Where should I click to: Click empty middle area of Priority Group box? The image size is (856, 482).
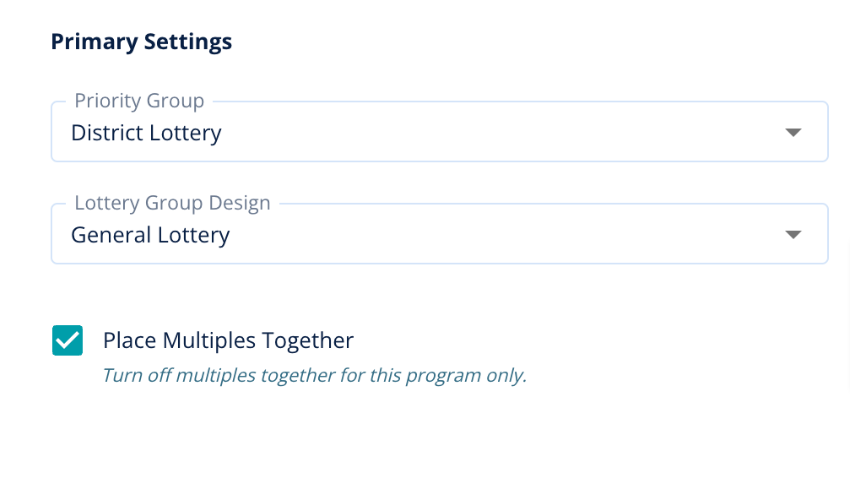pyautogui.click(x=500, y=132)
